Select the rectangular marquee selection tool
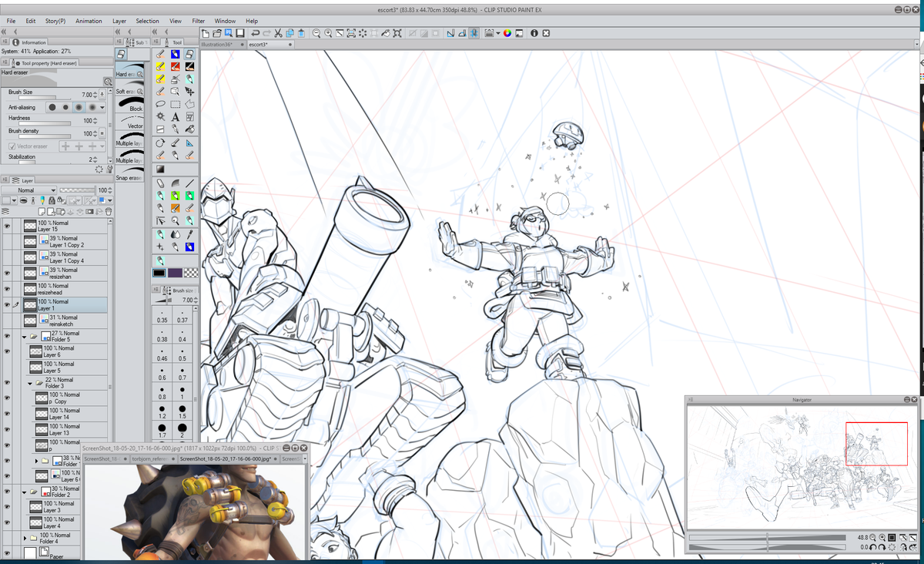The width and height of the screenshot is (924, 564). [175, 104]
